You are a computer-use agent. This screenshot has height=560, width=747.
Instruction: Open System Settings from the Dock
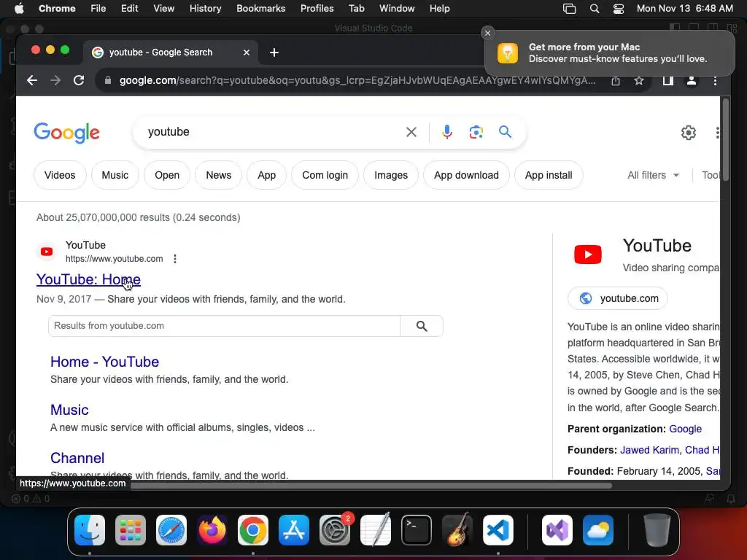coord(335,530)
